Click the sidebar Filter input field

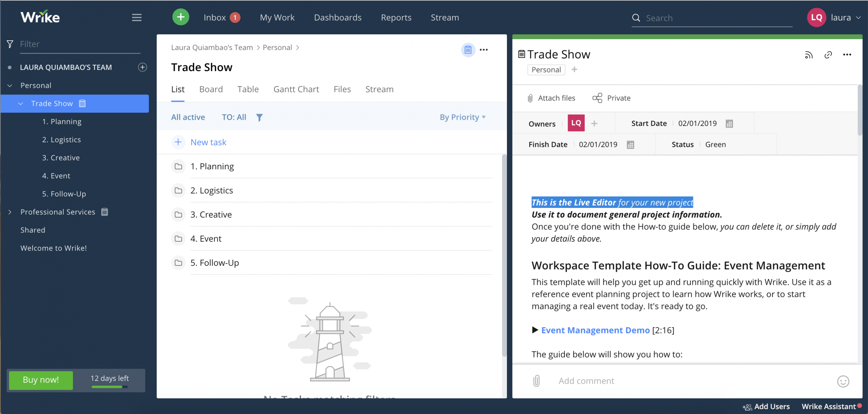(x=80, y=44)
